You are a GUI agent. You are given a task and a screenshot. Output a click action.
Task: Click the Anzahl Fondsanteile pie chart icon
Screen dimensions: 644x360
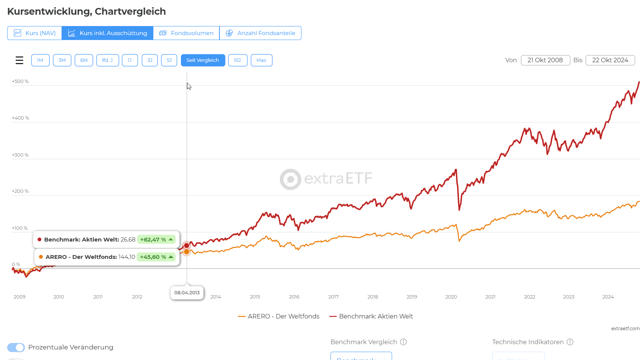point(229,33)
